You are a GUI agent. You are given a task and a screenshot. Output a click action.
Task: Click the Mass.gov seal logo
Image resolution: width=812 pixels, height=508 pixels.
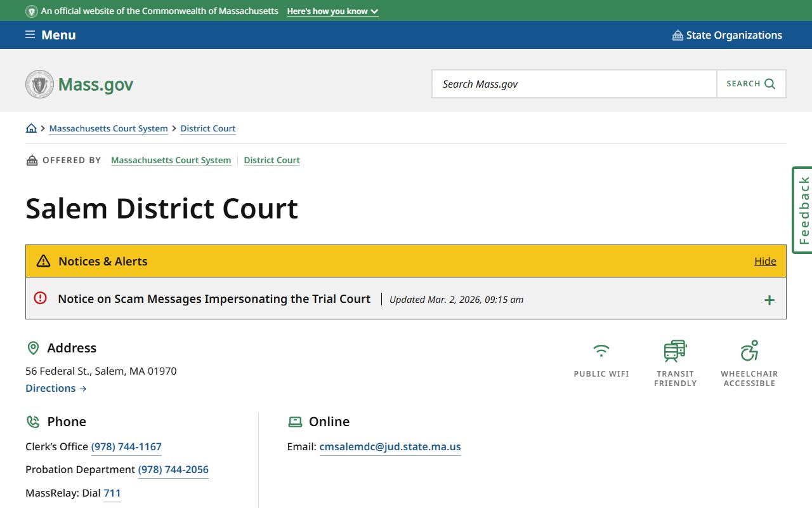tap(39, 84)
